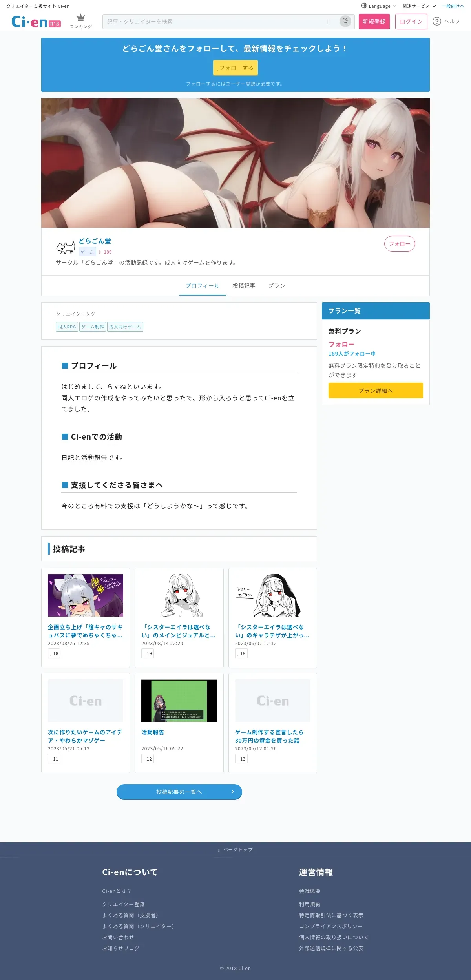Image resolution: width=471 pixels, height=980 pixels.
Task: Click the globe Language icon
Action: pyautogui.click(x=364, y=6)
